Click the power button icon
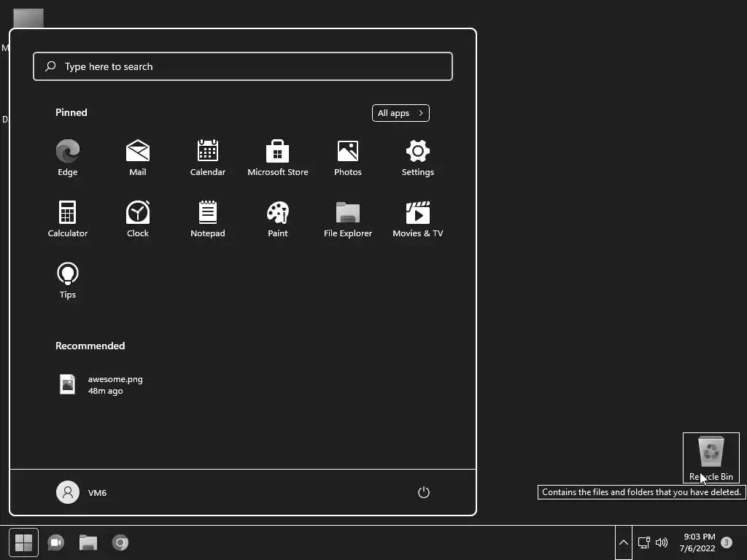 [x=424, y=492]
